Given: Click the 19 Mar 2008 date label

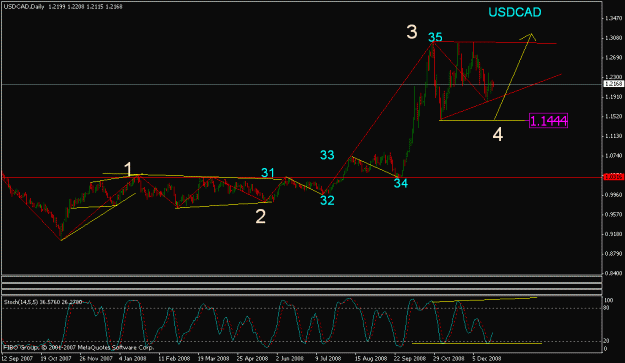Looking at the screenshot, I should pyautogui.click(x=214, y=358).
